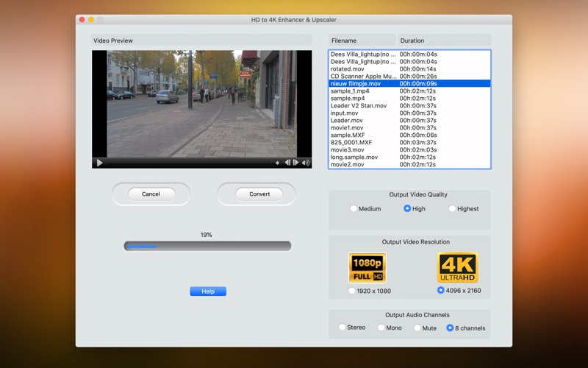Select Highest output video quality
This screenshot has width=588, height=368.
point(452,209)
